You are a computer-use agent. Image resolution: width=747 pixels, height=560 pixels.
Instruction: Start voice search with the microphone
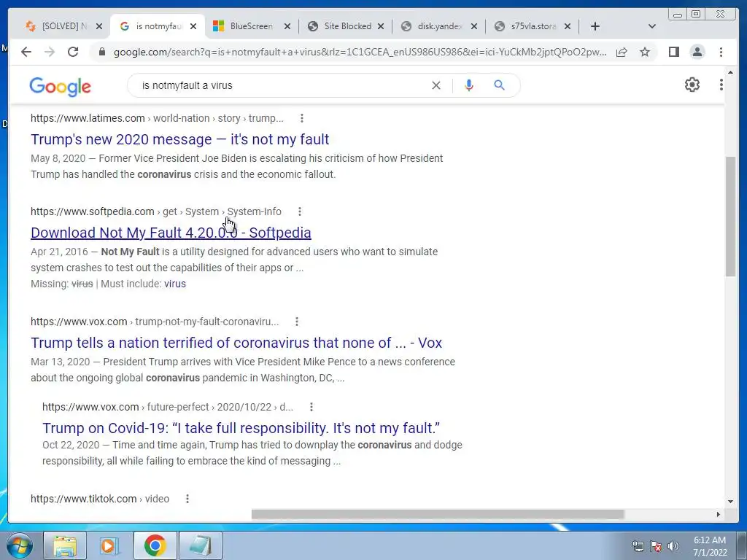pos(469,85)
